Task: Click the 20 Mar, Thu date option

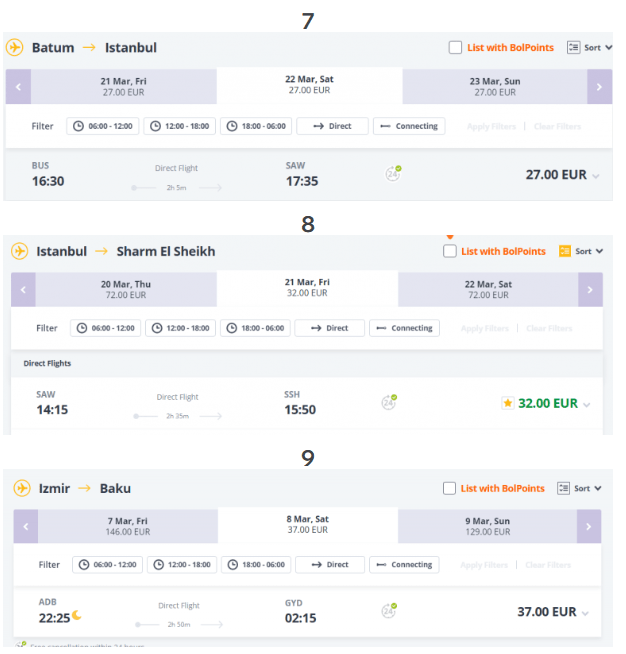Action: [x=126, y=289]
